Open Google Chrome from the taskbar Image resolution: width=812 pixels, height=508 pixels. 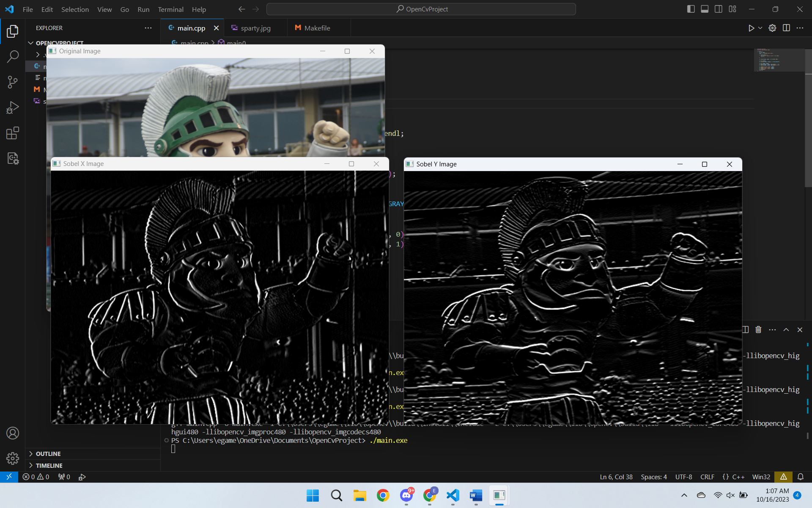pyautogui.click(x=383, y=495)
